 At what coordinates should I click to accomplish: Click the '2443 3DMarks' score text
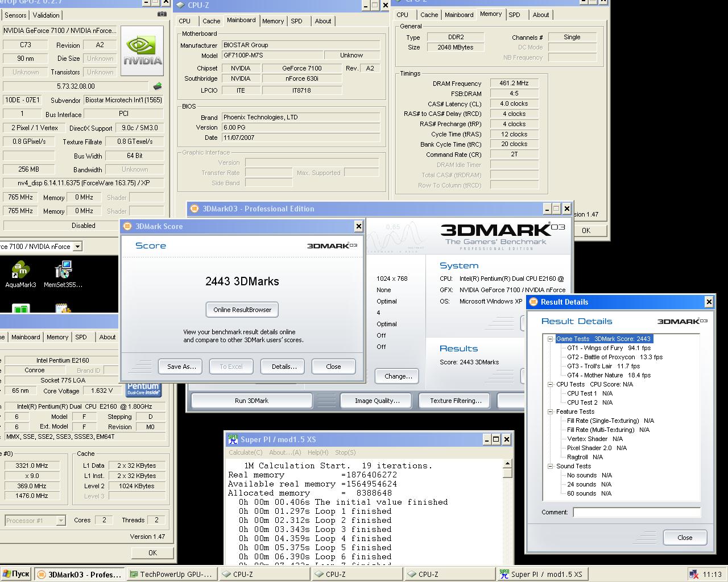click(242, 281)
